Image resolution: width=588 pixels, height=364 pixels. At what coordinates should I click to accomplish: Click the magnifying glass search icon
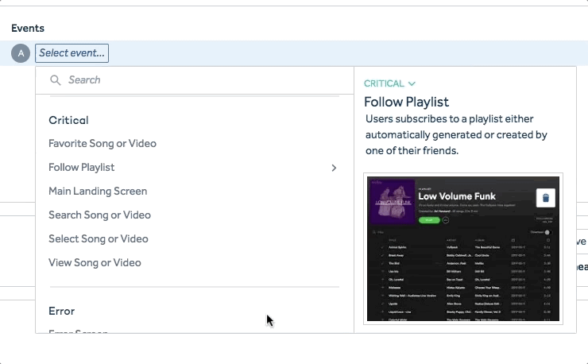pos(56,80)
